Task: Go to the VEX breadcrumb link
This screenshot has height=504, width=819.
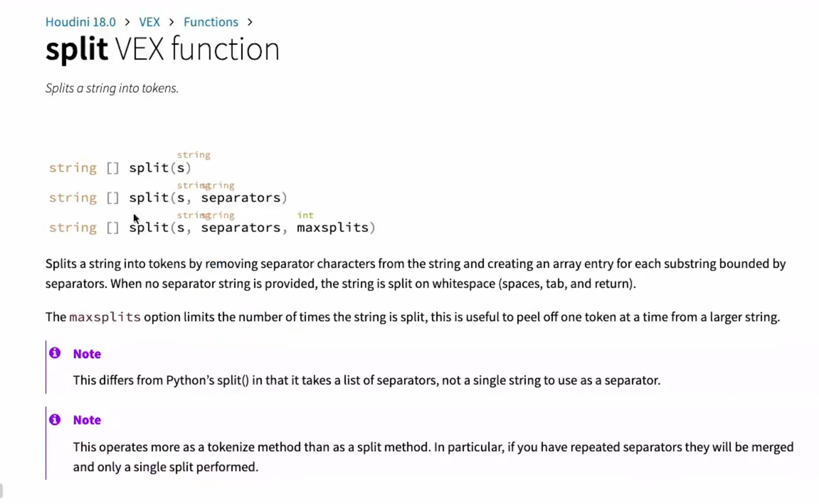Action: pyautogui.click(x=149, y=22)
